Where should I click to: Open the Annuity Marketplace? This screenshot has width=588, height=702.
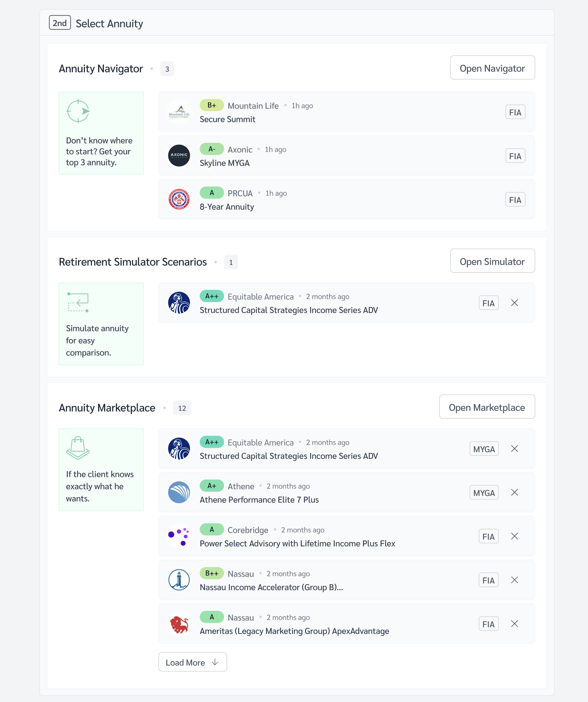[487, 407]
